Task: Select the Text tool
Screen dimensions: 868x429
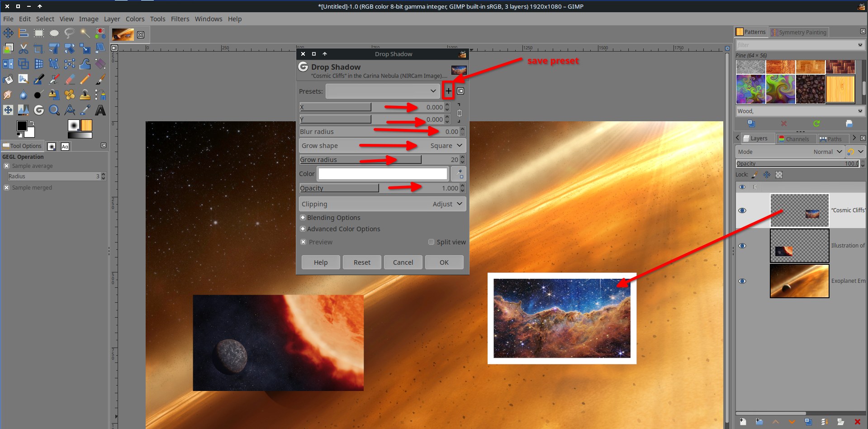Action: click(x=100, y=110)
